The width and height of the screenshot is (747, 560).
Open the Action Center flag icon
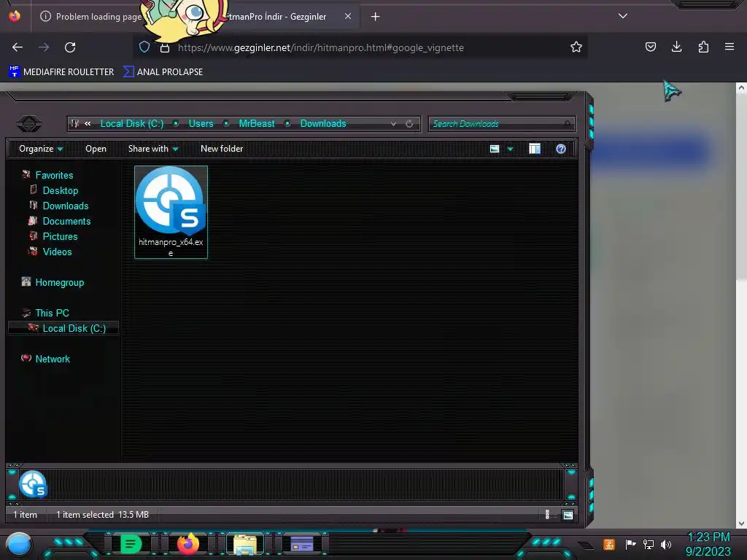coord(630,544)
